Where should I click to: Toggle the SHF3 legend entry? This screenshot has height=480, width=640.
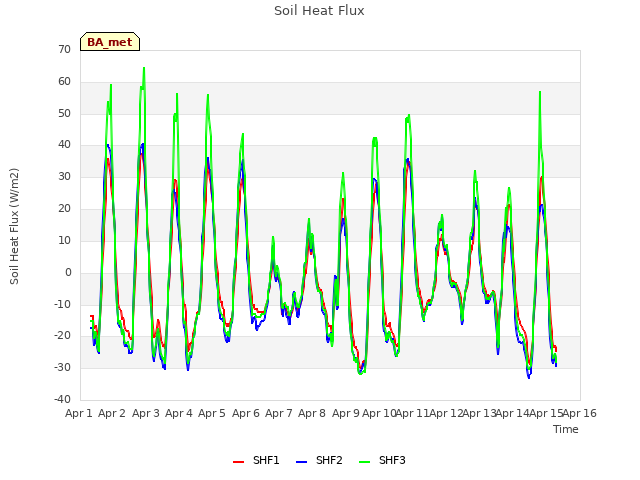click(382, 460)
